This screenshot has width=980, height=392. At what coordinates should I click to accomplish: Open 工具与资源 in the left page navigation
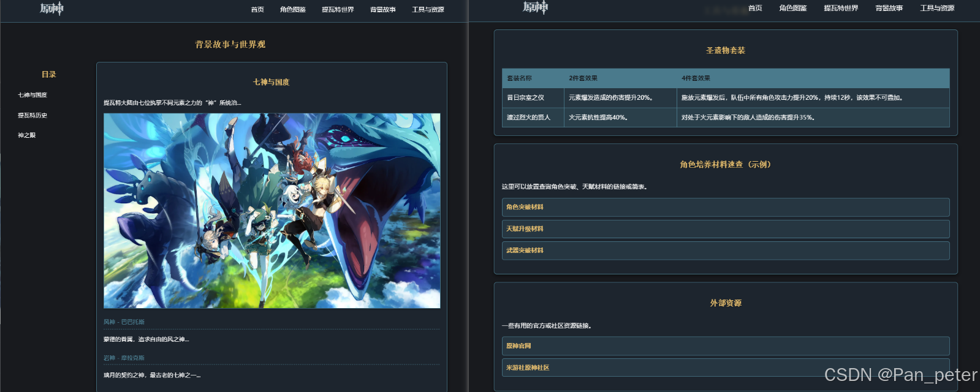click(x=428, y=9)
